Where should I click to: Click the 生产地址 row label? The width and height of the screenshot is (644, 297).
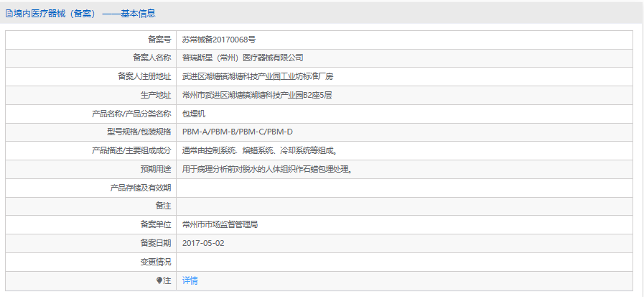coord(156,96)
